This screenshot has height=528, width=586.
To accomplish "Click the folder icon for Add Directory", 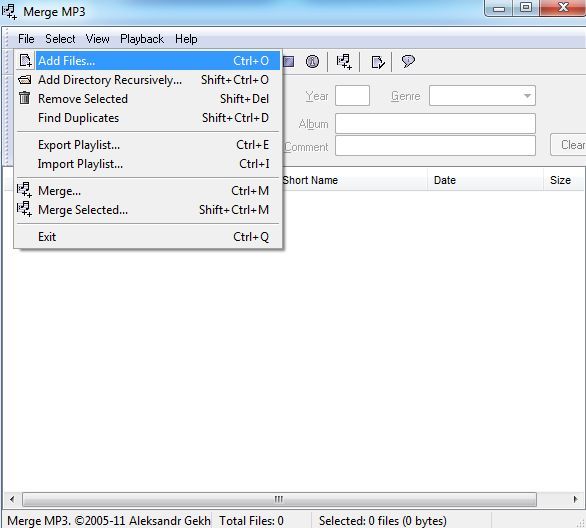I will (25, 79).
